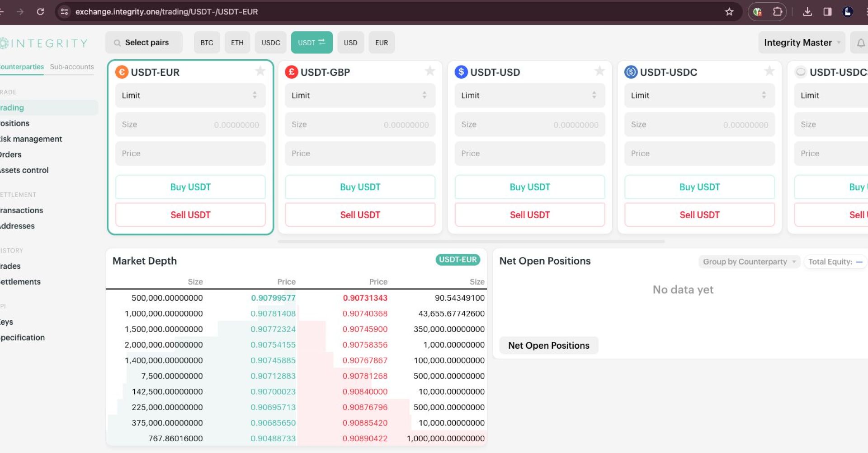Click the euro coin icon on USDT-EUR card
This screenshot has height=453, width=868.
121,72
